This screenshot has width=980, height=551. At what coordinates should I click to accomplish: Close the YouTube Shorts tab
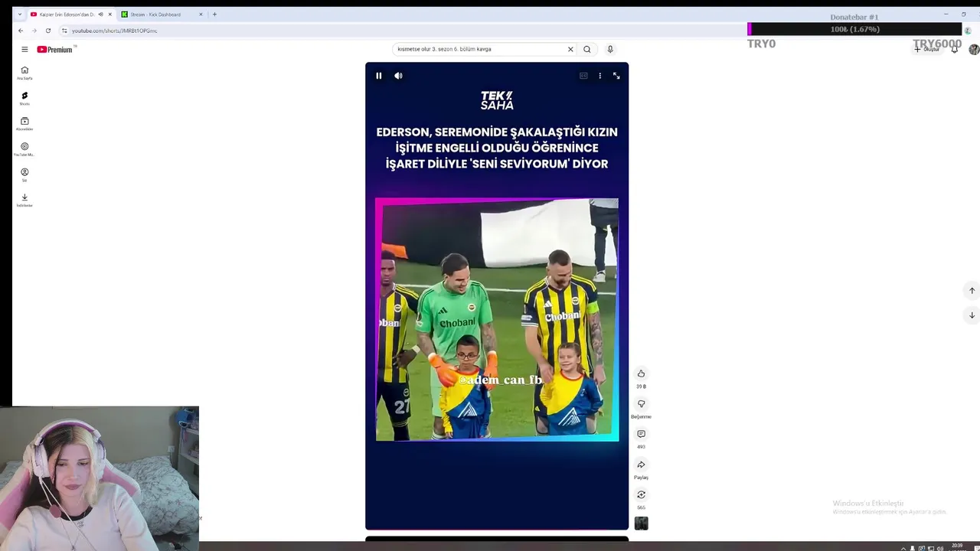110,15
